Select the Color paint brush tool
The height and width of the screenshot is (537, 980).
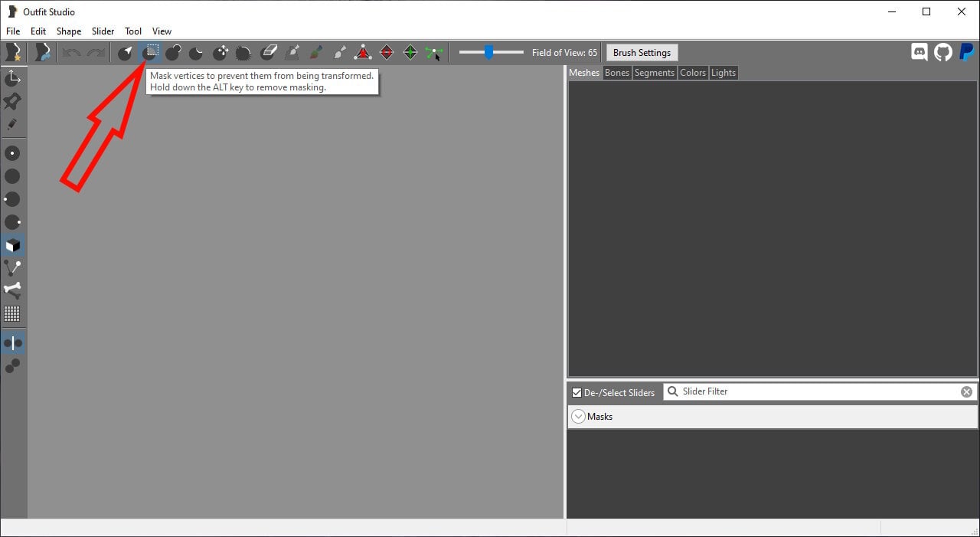tap(315, 53)
